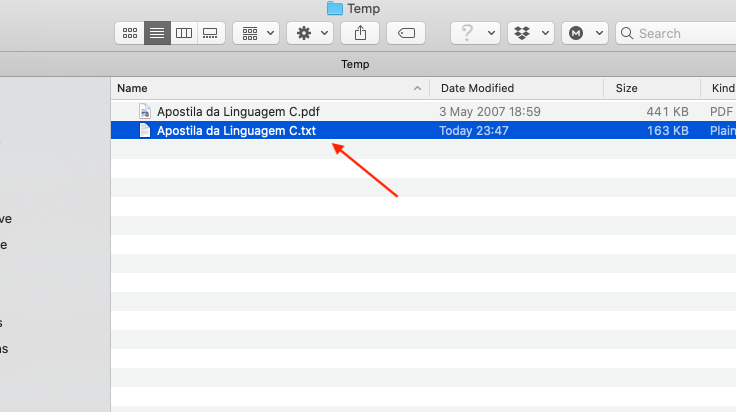Click the circular M app toolbar icon
The height and width of the screenshot is (412, 736).
(x=584, y=33)
